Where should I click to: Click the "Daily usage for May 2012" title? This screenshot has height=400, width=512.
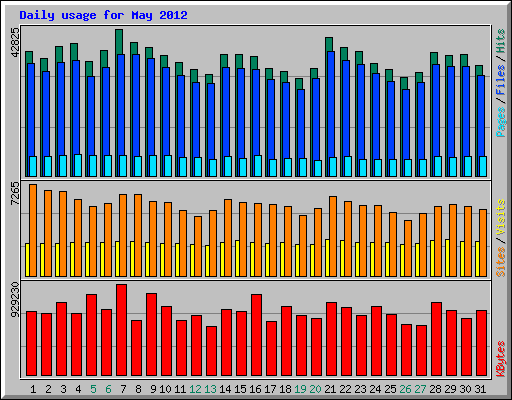click(103, 16)
